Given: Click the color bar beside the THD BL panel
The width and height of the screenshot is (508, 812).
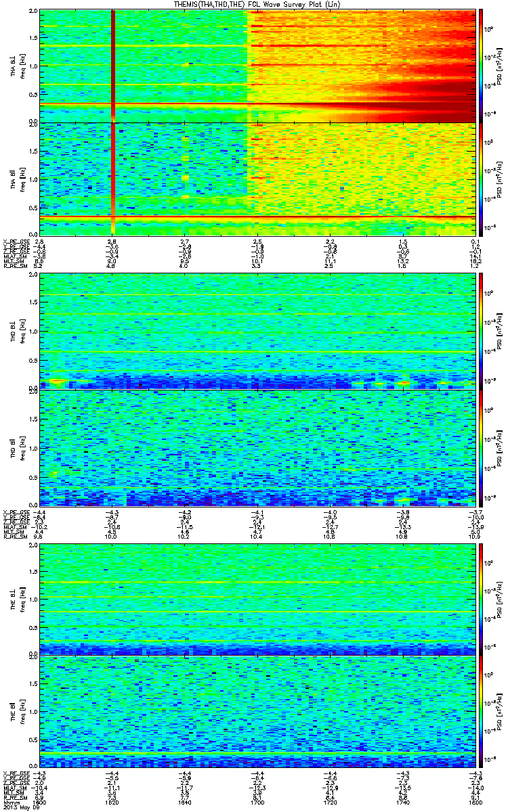Looking at the screenshot, I should click(x=481, y=332).
